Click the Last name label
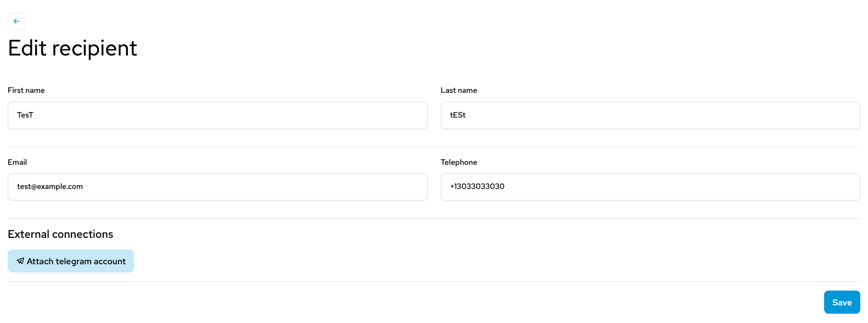The height and width of the screenshot is (323, 868). point(459,90)
